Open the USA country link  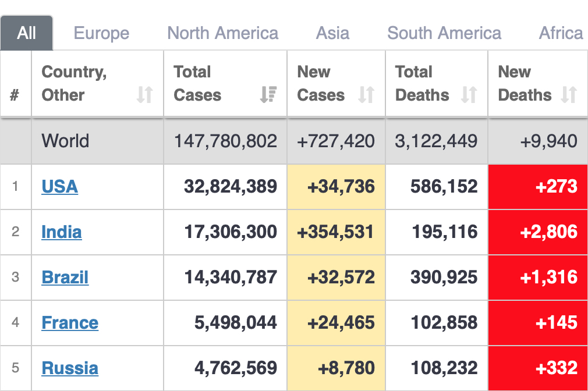click(59, 187)
